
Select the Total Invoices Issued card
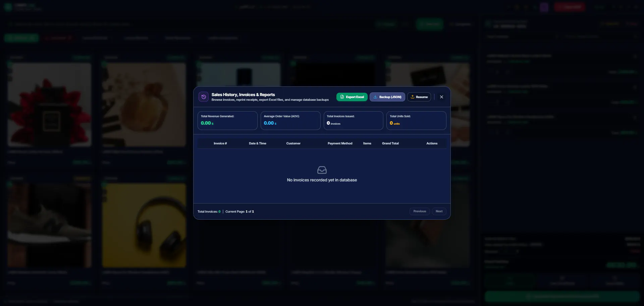[354, 121]
